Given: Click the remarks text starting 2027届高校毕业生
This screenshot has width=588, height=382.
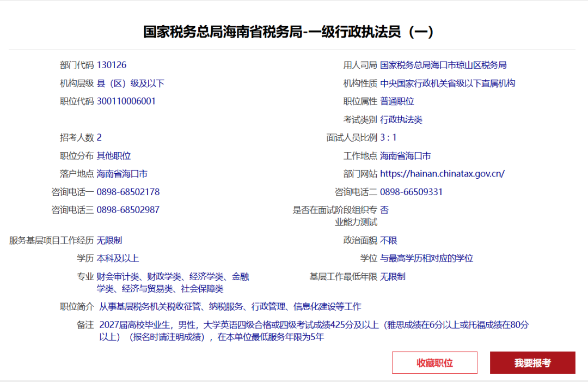Looking at the screenshot, I should [314, 331].
